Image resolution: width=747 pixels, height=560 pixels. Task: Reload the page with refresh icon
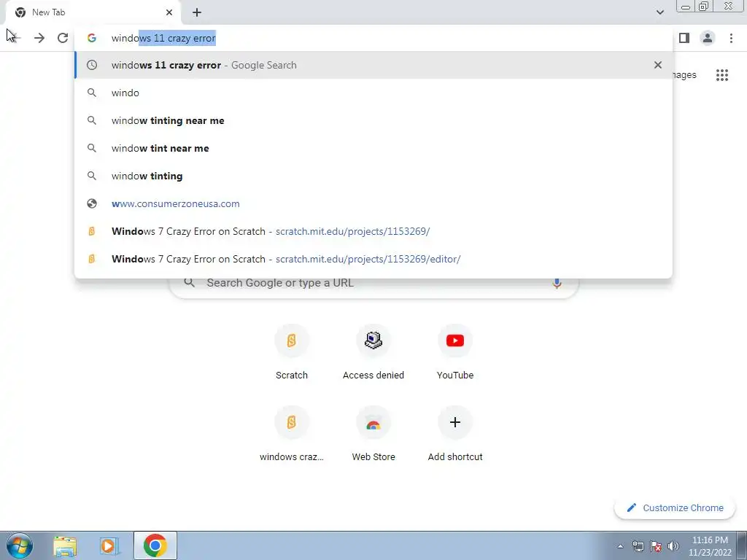[x=63, y=38]
